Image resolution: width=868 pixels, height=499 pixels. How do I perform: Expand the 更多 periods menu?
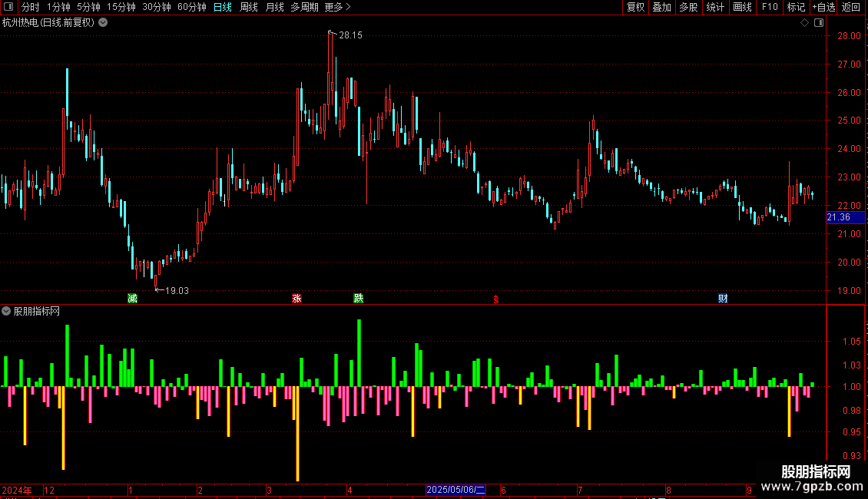337,7
